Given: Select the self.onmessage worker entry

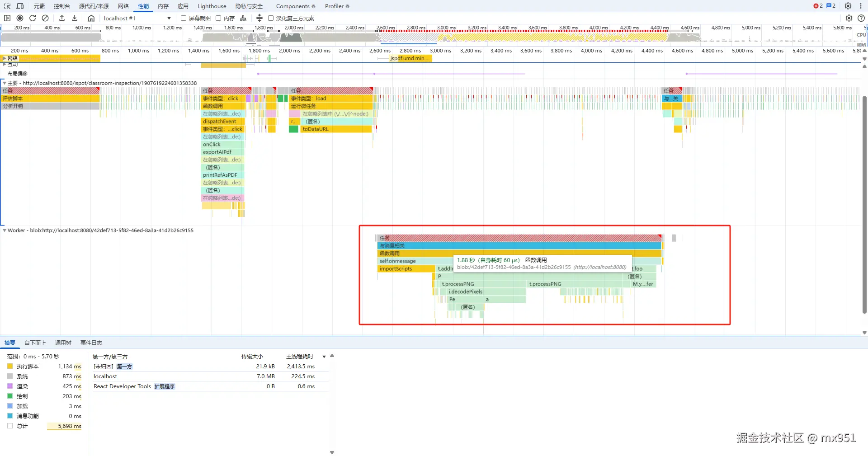Looking at the screenshot, I should tap(415, 261).
